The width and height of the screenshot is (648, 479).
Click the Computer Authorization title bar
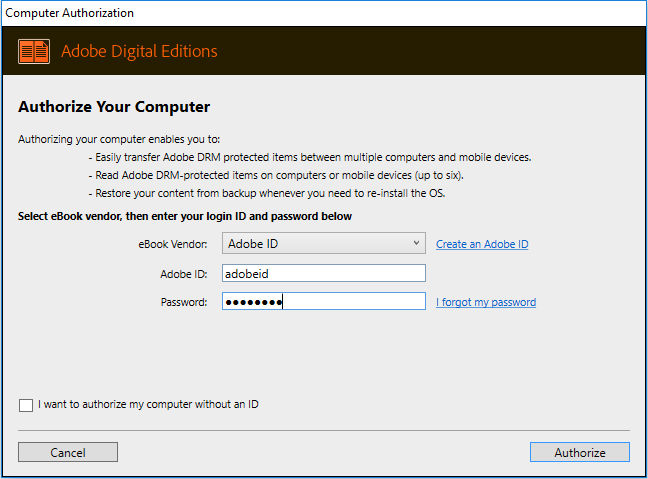pyautogui.click(x=70, y=13)
